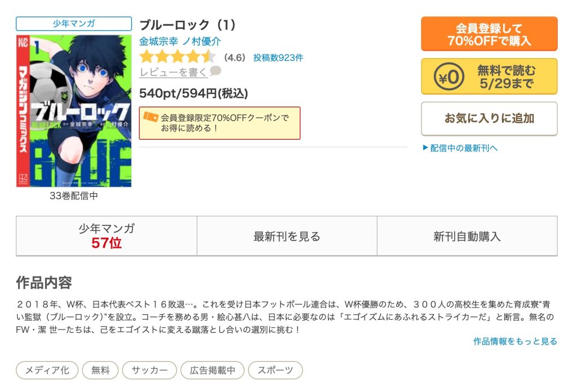
Task: Click 無料で読む 5/29まで button
Action: click(x=489, y=77)
